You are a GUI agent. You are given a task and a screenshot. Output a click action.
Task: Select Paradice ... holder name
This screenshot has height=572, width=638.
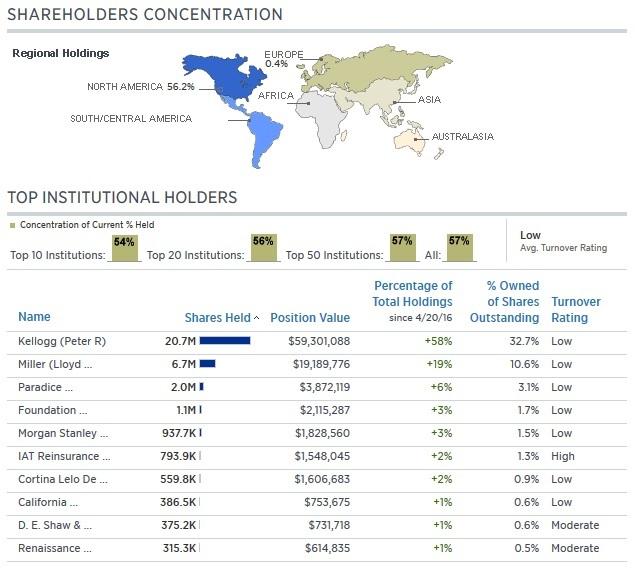click(46, 387)
